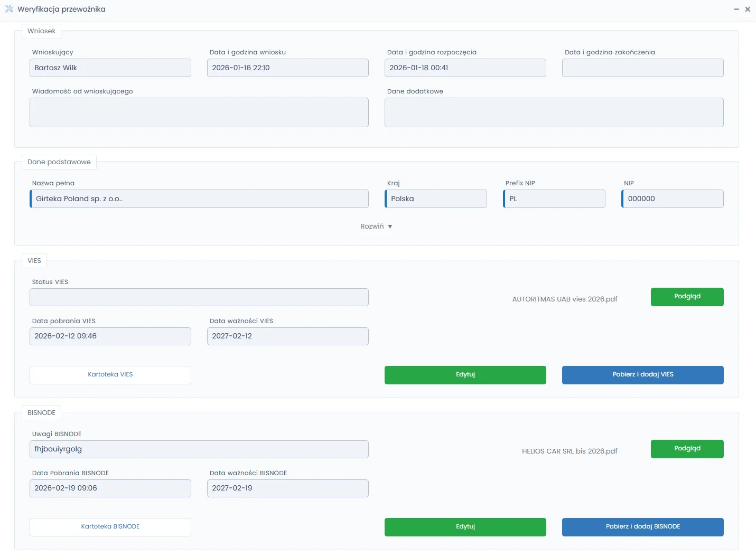Open Podgląd for the BISNODE pdf file
Screen dimensions: 756x557
click(687, 449)
